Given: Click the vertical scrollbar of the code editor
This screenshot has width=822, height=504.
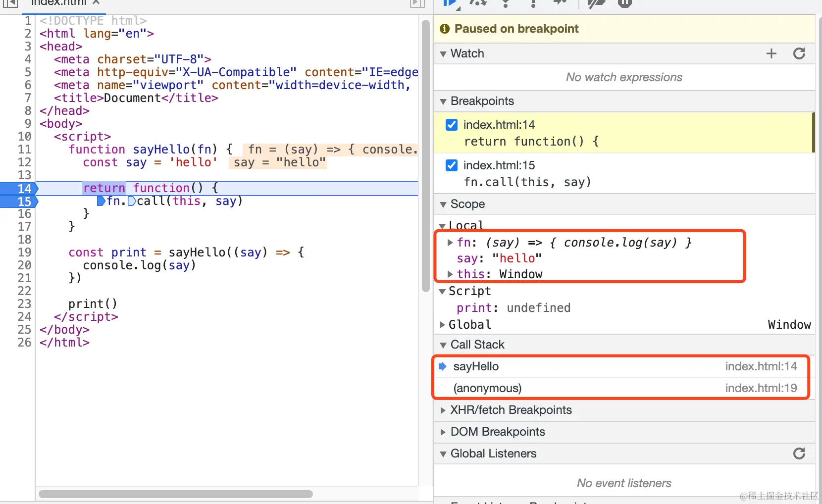Looking at the screenshot, I should (425, 156).
